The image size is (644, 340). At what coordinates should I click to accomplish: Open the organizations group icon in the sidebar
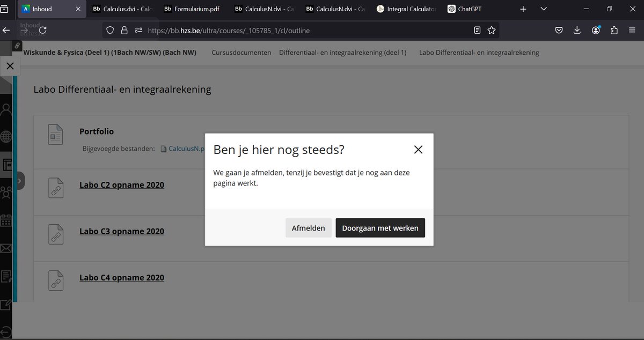(6, 192)
